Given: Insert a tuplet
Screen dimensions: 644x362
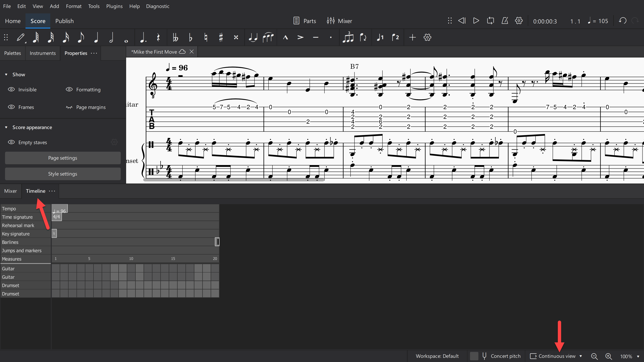Looking at the screenshot, I should click(x=348, y=37).
